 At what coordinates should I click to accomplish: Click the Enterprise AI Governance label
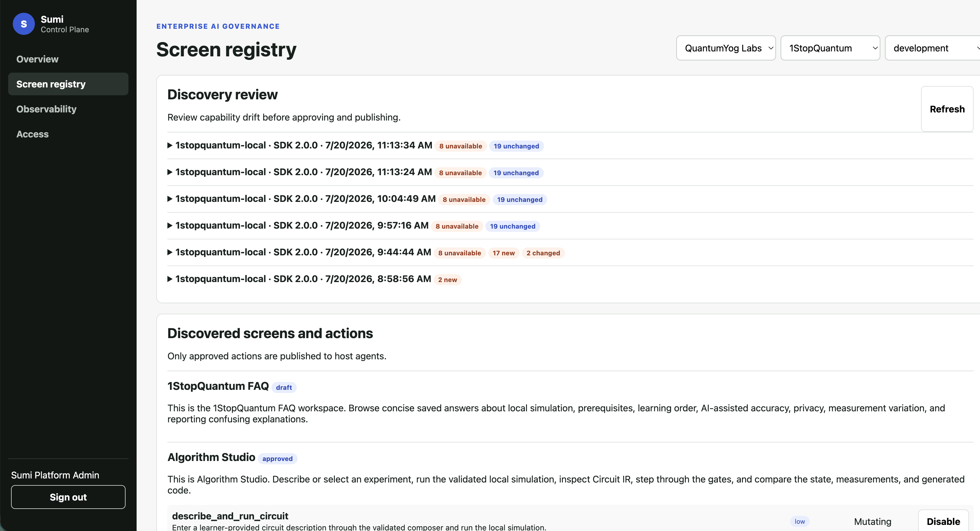tap(218, 26)
